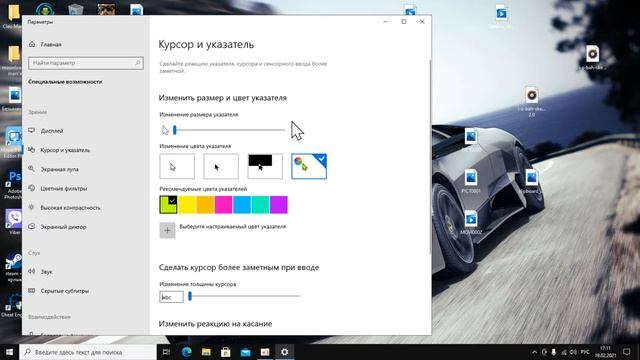
Task: Pick the turquoise pointer color
Action: click(x=260, y=205)
